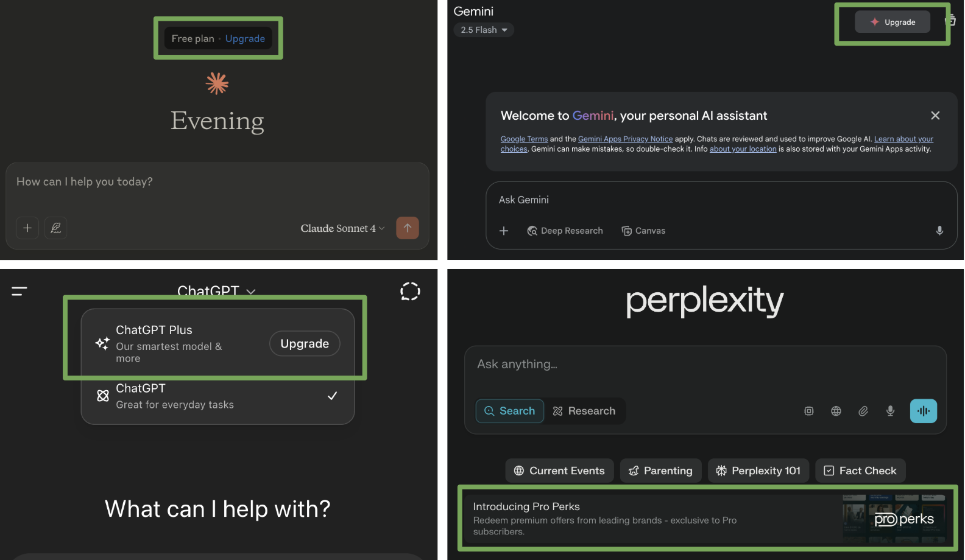Viewport: 965px width, 560px height.
Task: Open ChatGPT's hamburger sidebar menu
Action: click(19, 292)
